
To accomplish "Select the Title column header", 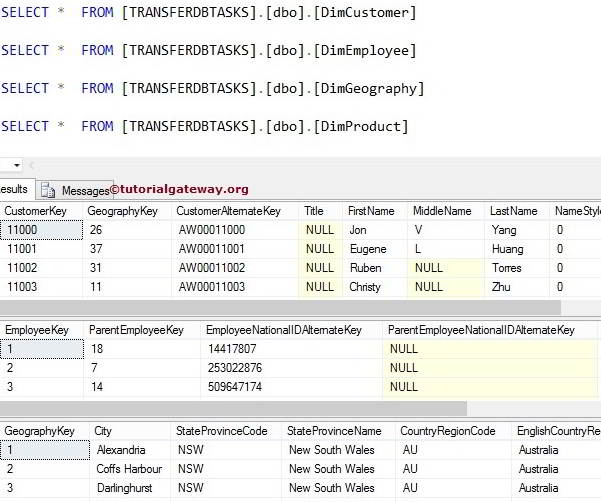I will [x=321, y=211].
